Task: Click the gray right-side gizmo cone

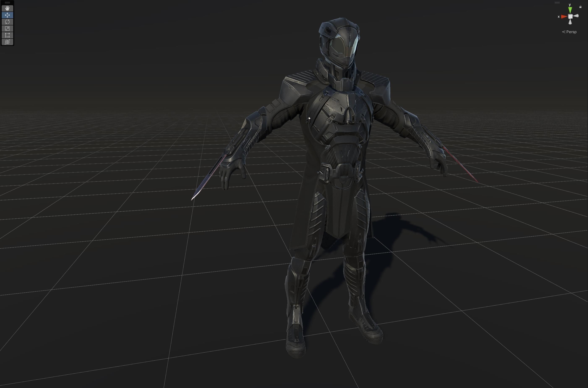Action: click(x=576, y=16)
